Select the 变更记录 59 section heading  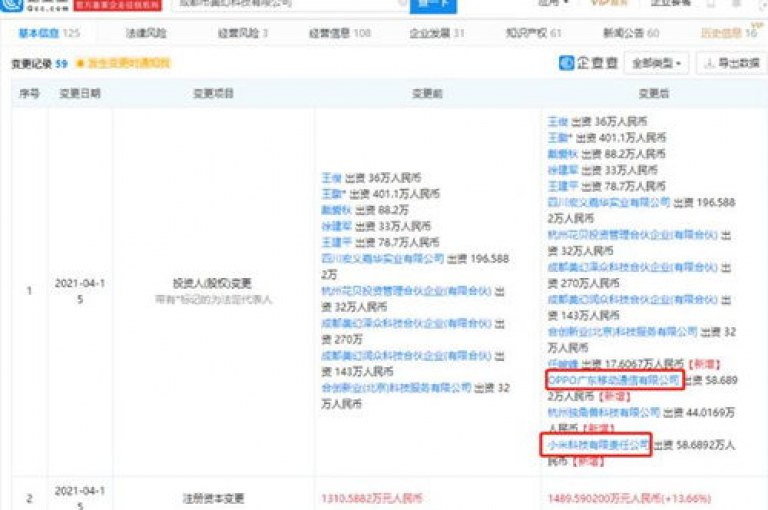pyautogui.click(x=39, y=63)
